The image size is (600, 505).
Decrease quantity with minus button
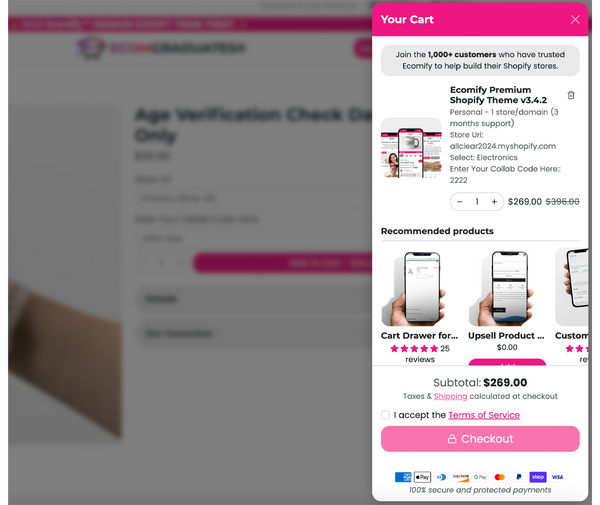(460, 202)
